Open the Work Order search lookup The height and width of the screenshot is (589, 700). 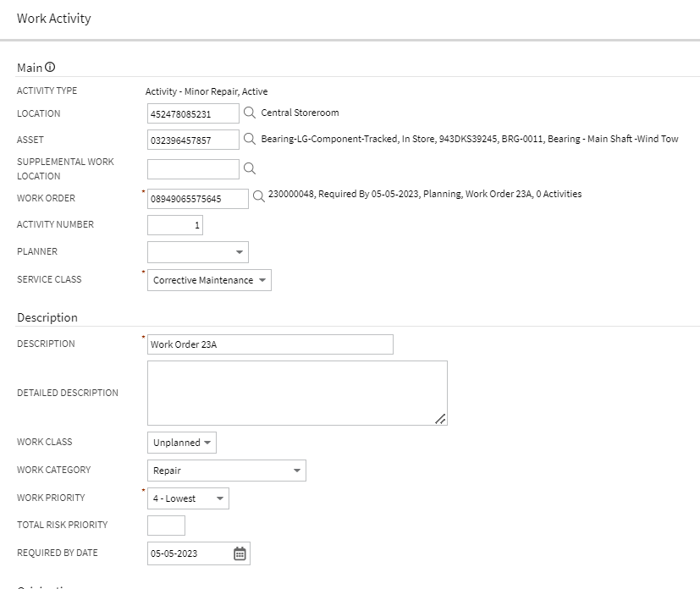click(x=259, y=196)
